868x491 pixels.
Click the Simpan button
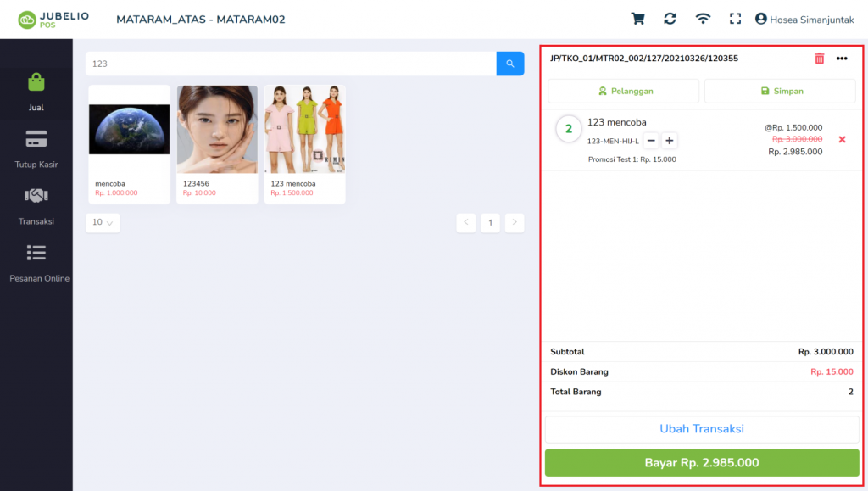point(780,91)
